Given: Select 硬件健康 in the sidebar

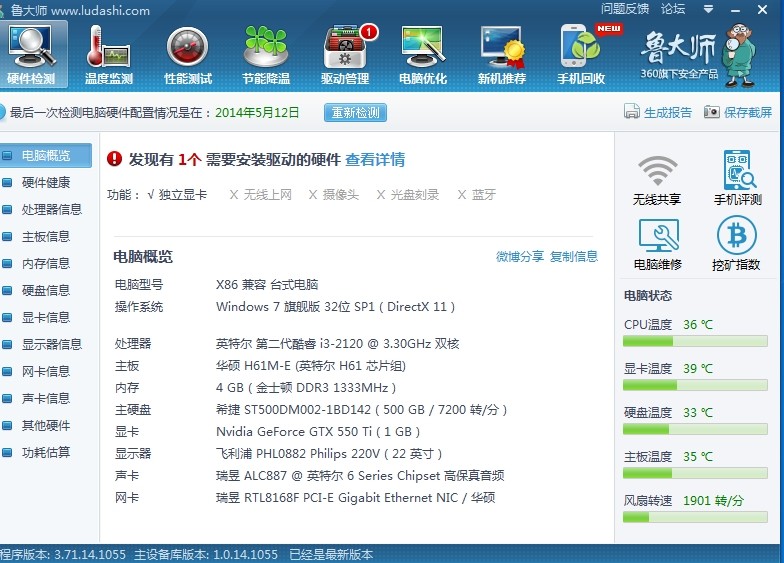Looking at the screenshot, I should coord(46,182).
